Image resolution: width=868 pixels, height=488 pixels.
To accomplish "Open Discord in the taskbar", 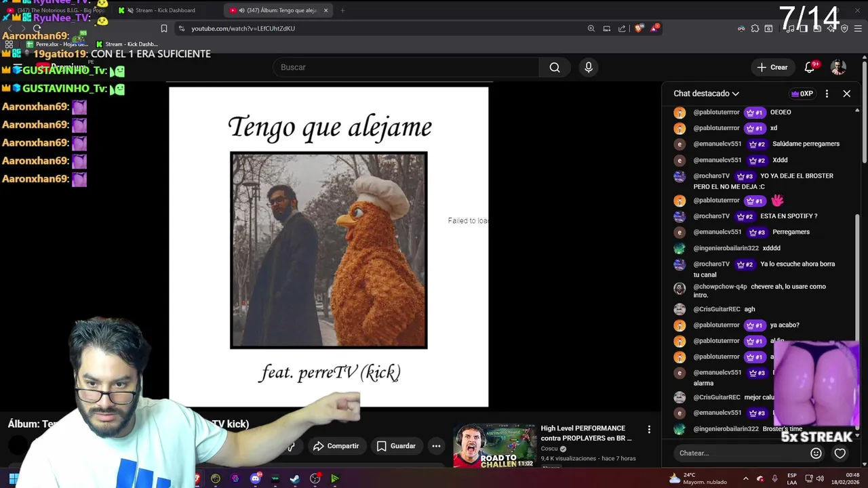I will pos(255,479).
